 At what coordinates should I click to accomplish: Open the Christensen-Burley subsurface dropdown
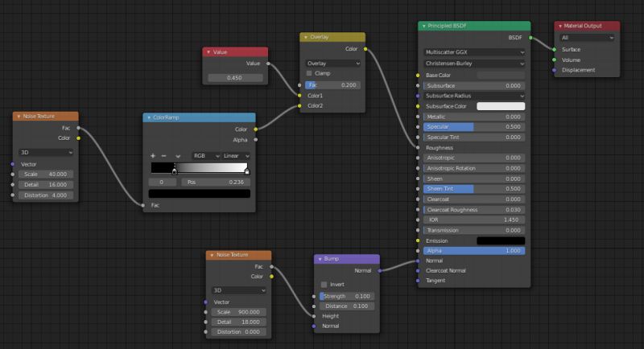pos(474,64)
